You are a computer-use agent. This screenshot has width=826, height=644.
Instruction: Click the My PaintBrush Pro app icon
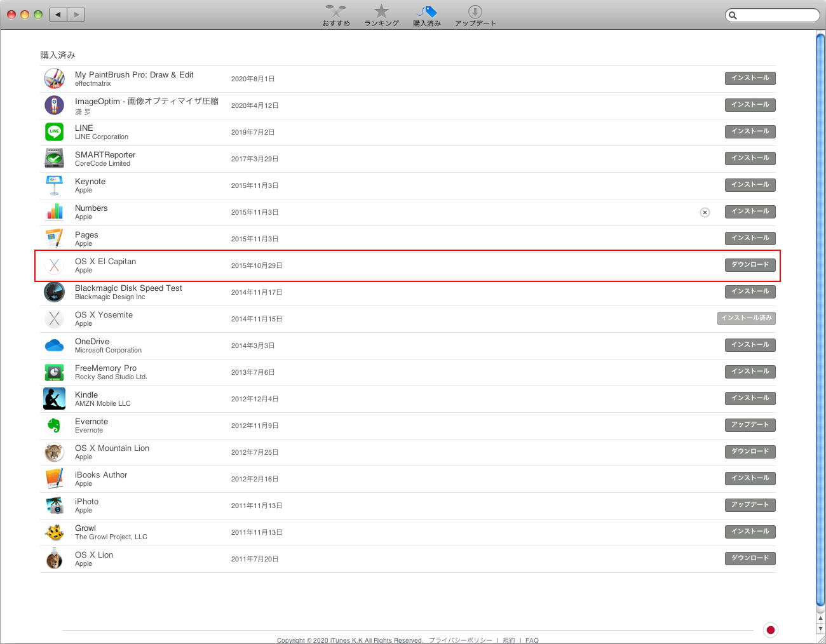(x=54, y=79)
